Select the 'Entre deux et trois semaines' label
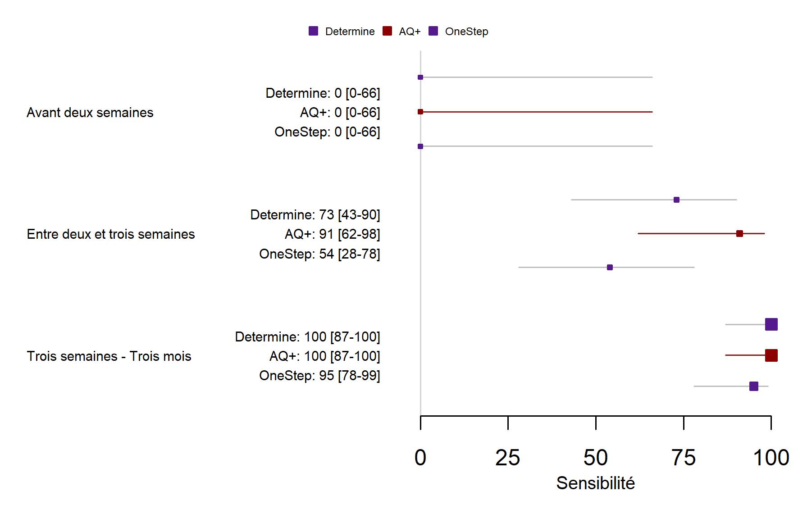 111,234
